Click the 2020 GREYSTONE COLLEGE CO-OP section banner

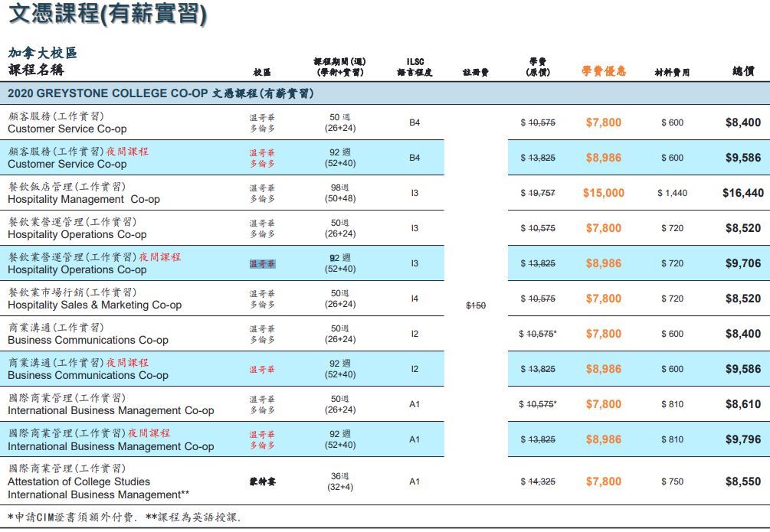(x=385, y=93)
